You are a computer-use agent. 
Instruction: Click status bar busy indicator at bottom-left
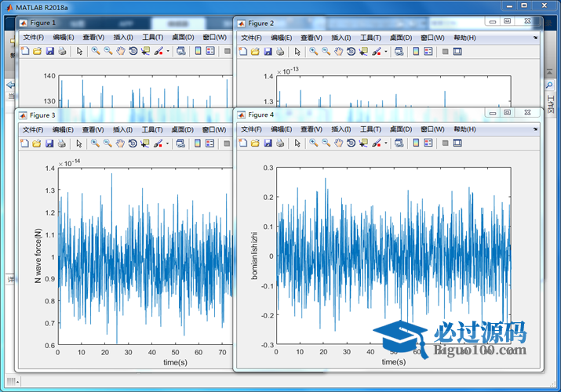click(13, 381)
